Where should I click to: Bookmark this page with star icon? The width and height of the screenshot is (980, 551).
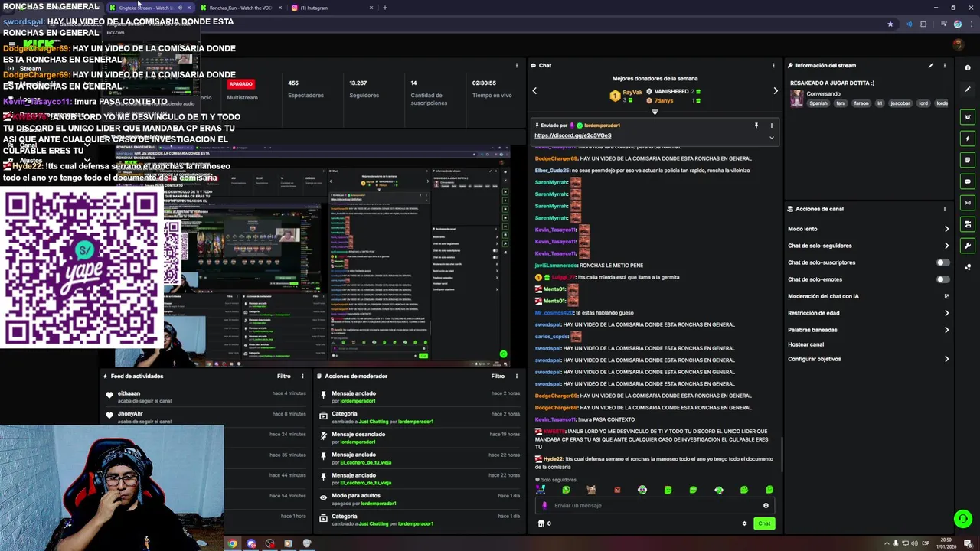pos(890,24)
